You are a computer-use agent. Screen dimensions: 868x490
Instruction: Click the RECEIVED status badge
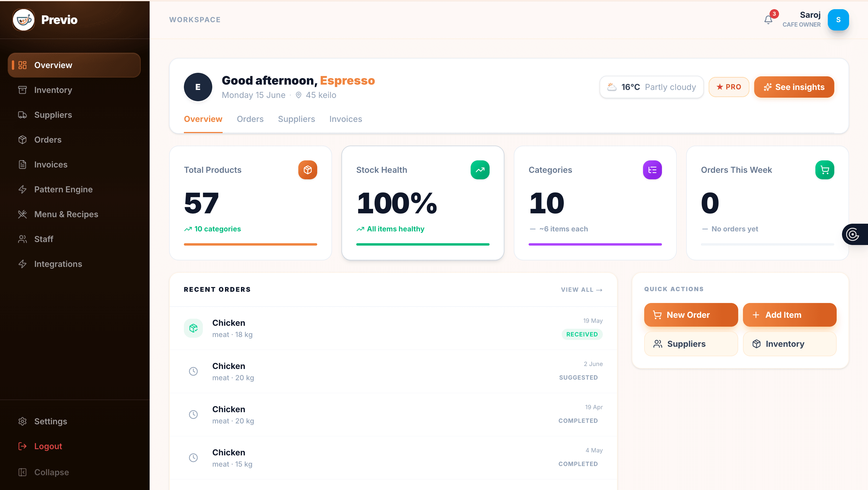tap(582, 334)
